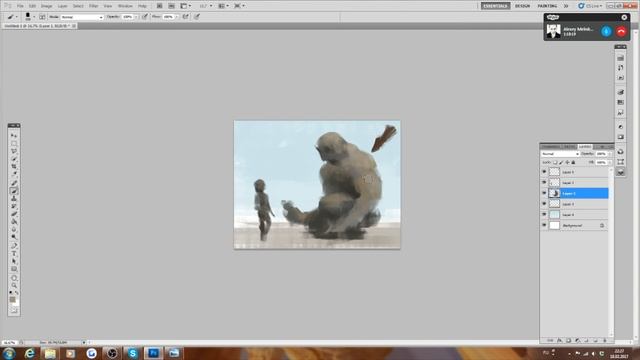Toggle tablet pressure for opacity
The height and width of the screenshot is (360, 640).
click(145, 17)
